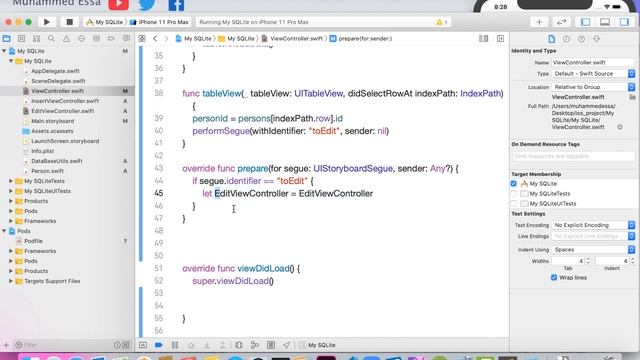640x360 pixels.
Task: Uncheck My SQLite target membership
Action: [513, 184]
